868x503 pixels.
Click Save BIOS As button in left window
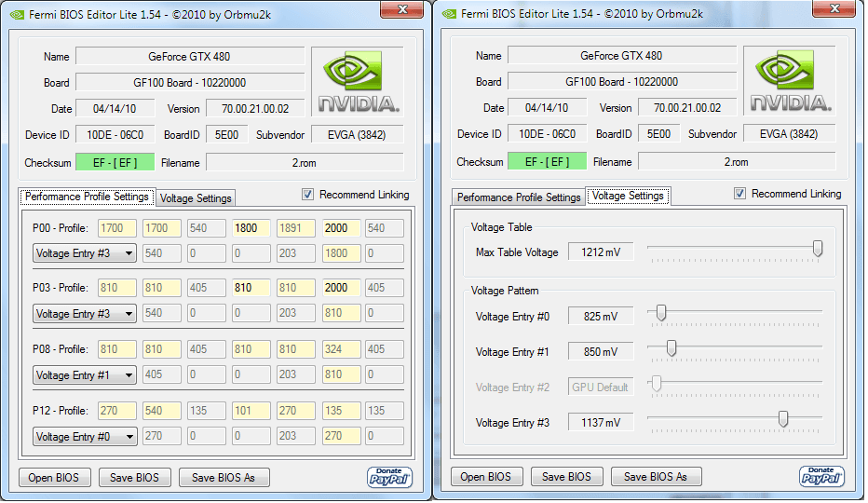224,478
